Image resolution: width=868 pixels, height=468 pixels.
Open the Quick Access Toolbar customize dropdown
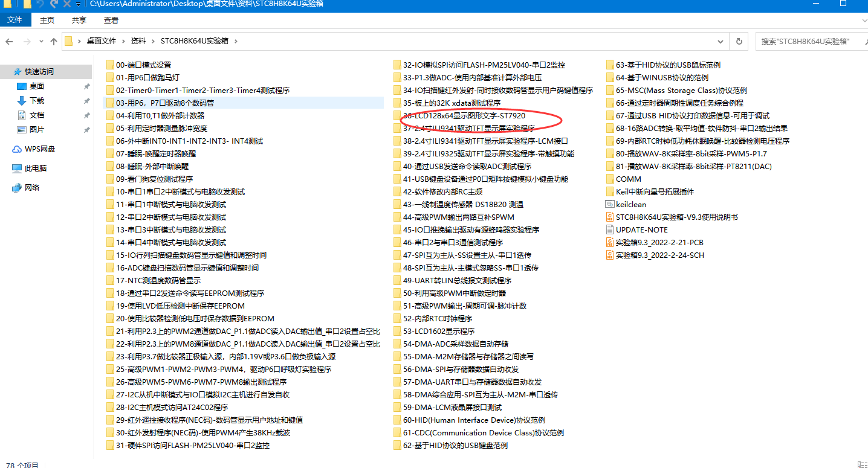[x=78, y=4]
